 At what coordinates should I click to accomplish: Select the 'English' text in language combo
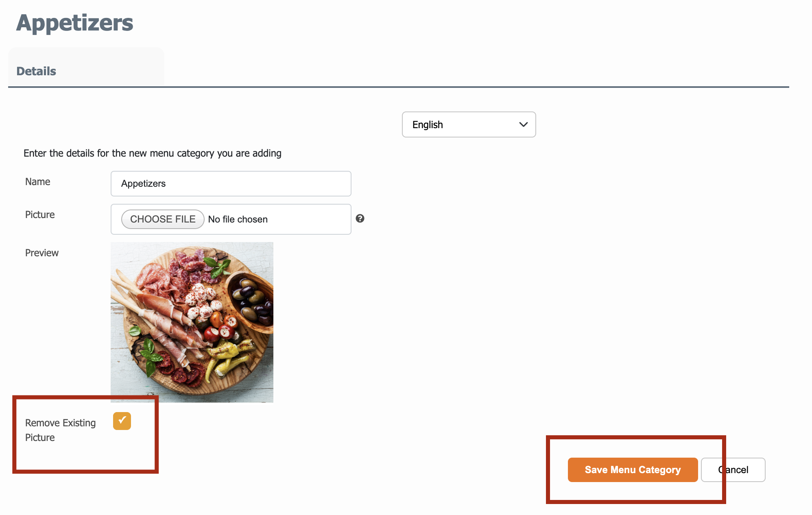tap(428, 125)
